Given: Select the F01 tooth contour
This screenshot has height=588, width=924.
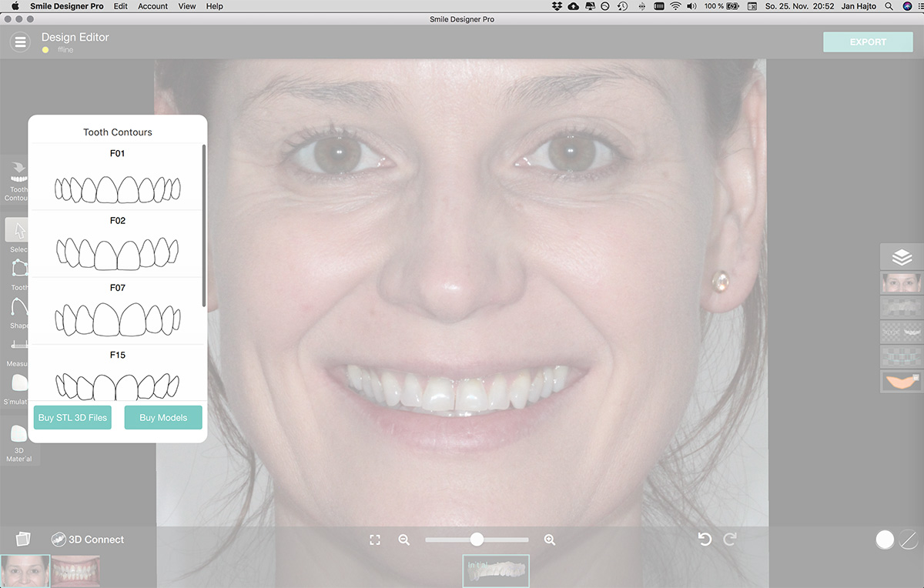Looking at the screenshot, I should [117, 177].
